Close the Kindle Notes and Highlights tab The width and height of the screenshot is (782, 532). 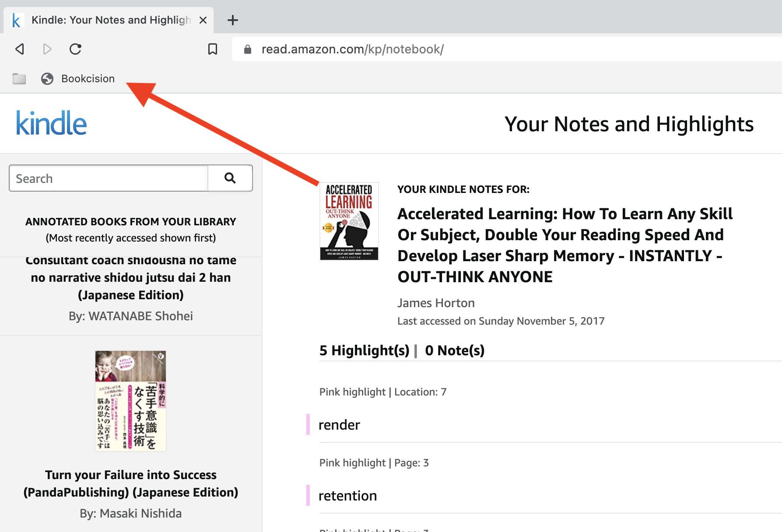tap(203, 20)
